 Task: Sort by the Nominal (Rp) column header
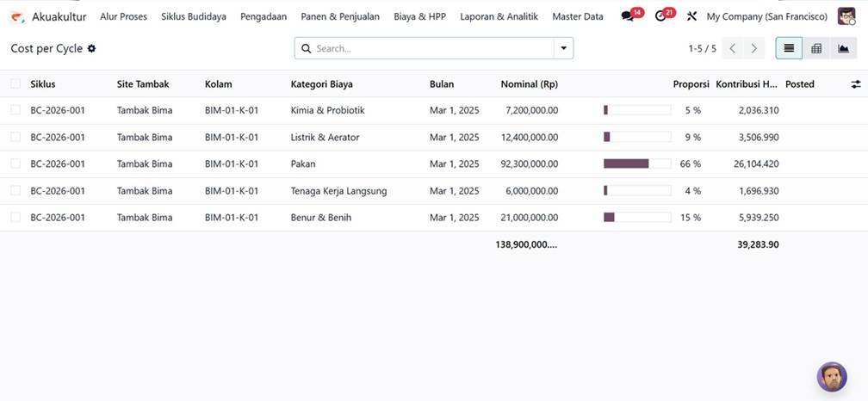530,84
